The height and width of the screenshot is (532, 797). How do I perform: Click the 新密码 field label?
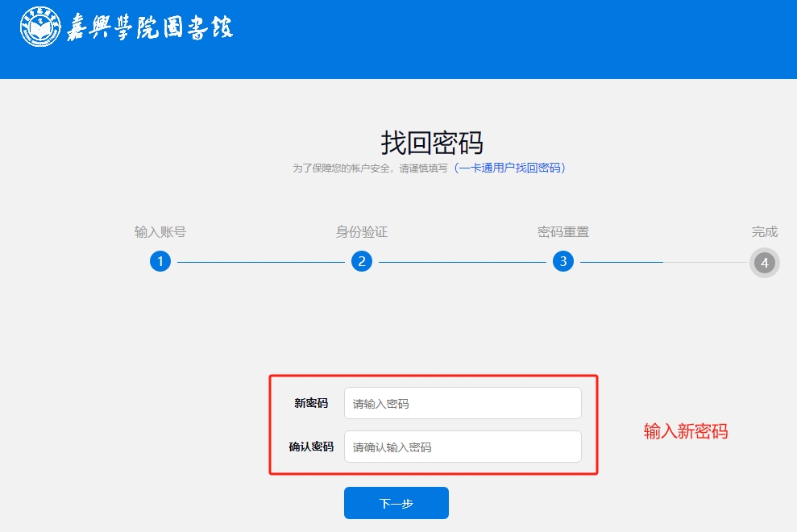pyautogui.click(x=311, y=403)
